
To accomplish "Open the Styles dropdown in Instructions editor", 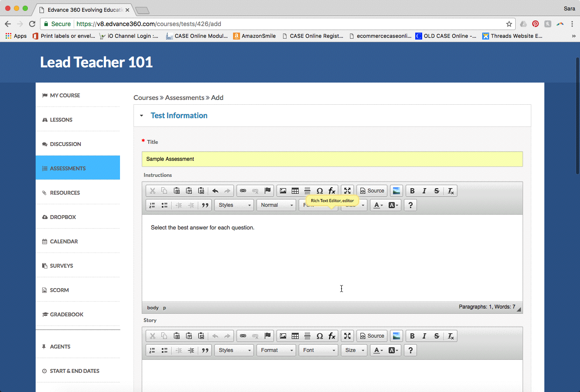I will click(x=234, y=205).
